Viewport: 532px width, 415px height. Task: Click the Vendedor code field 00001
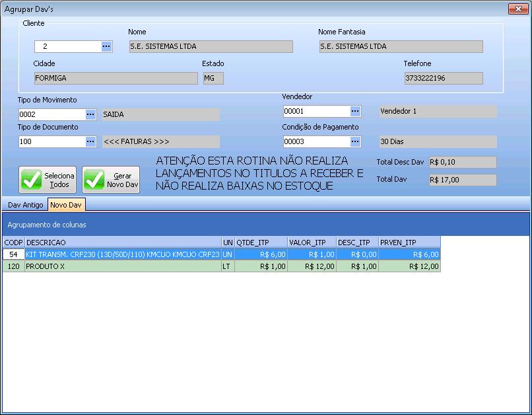[x=316, y=111]
